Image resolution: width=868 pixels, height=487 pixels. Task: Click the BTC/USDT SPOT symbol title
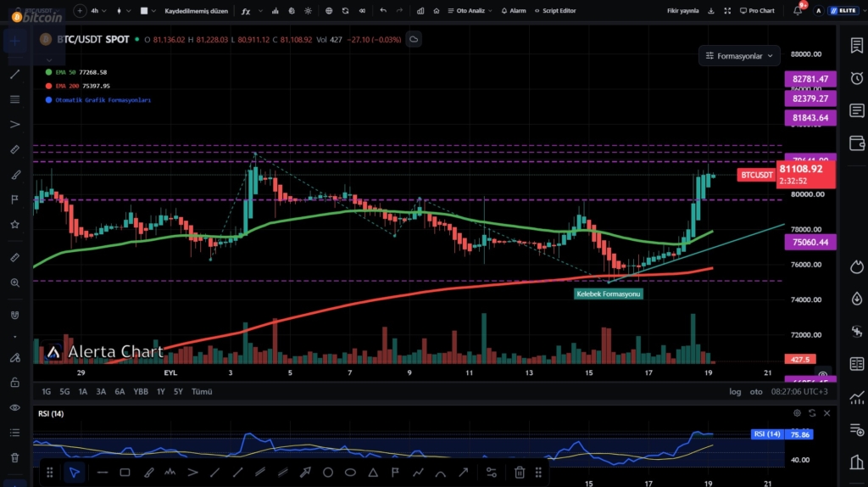93,39
